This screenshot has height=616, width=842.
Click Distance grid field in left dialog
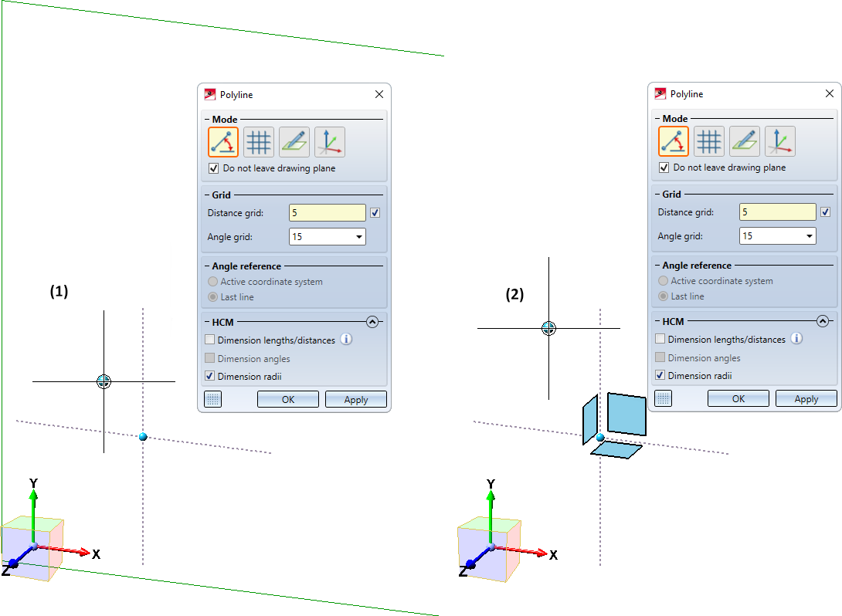point(328,212)
